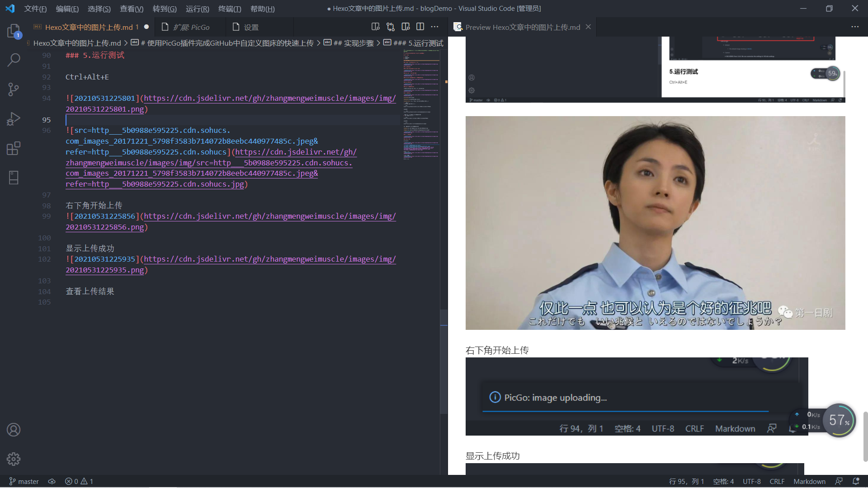Open the 选择(S) menu
This screenshot has height=488, width=868.
click(99, 9)
